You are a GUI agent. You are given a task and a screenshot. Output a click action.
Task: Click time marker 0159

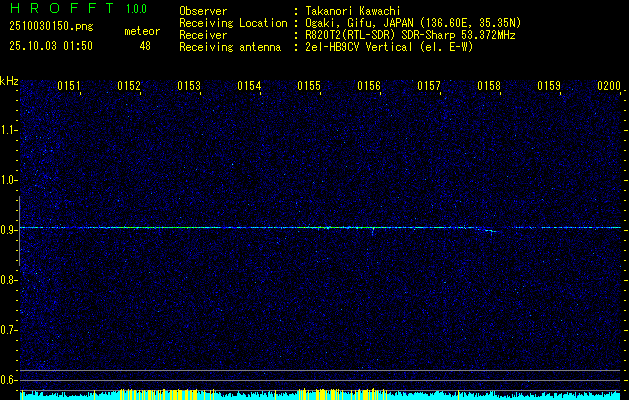[x=549, y=86]
